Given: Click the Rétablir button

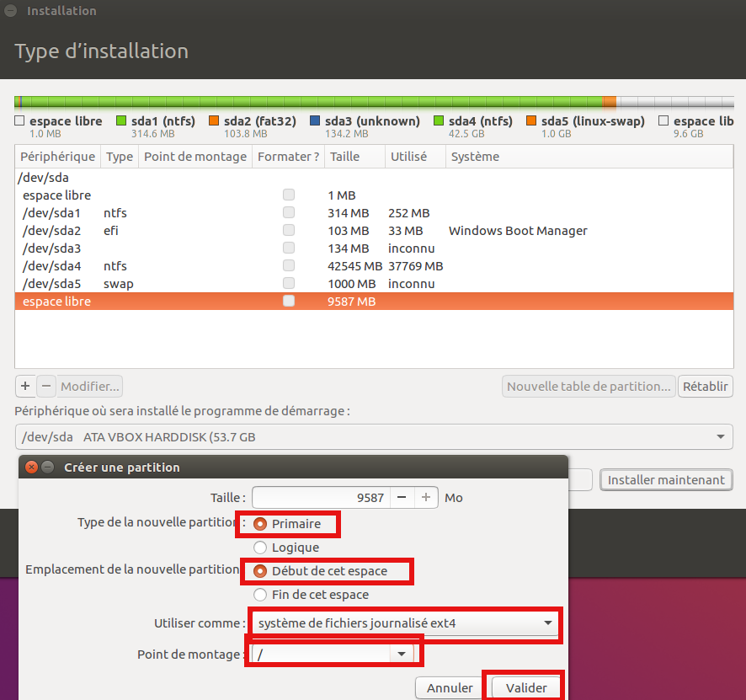Looking at the screenshot, I should 705,386.
